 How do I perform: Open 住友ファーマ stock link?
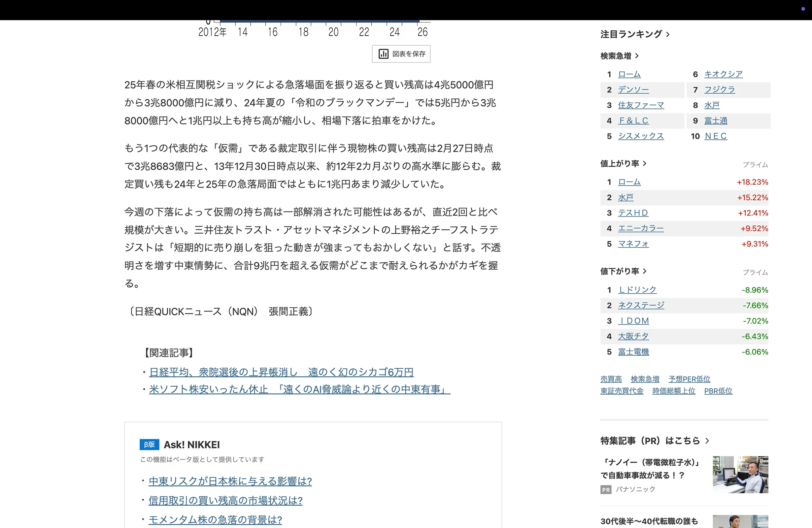pos(641,105)
